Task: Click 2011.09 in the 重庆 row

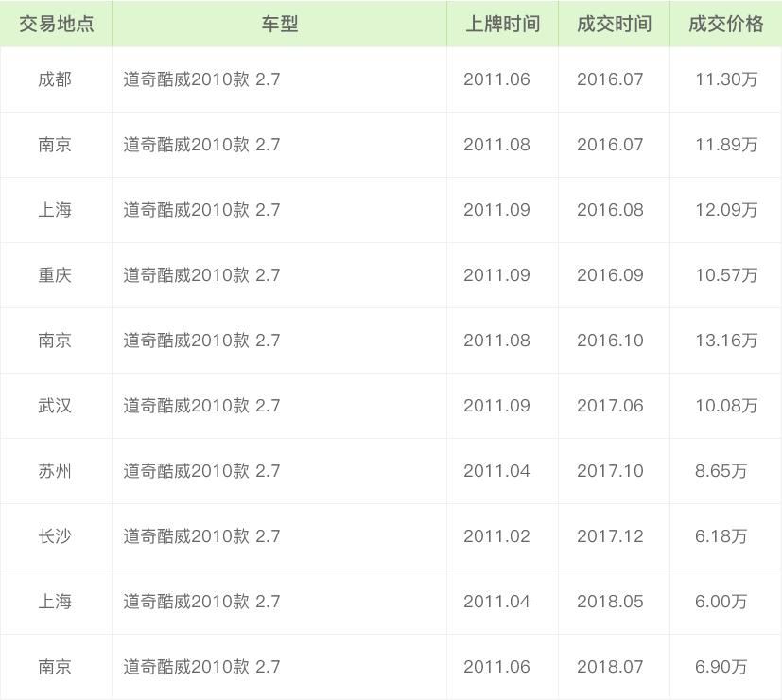Action: (x=496, y=275)
